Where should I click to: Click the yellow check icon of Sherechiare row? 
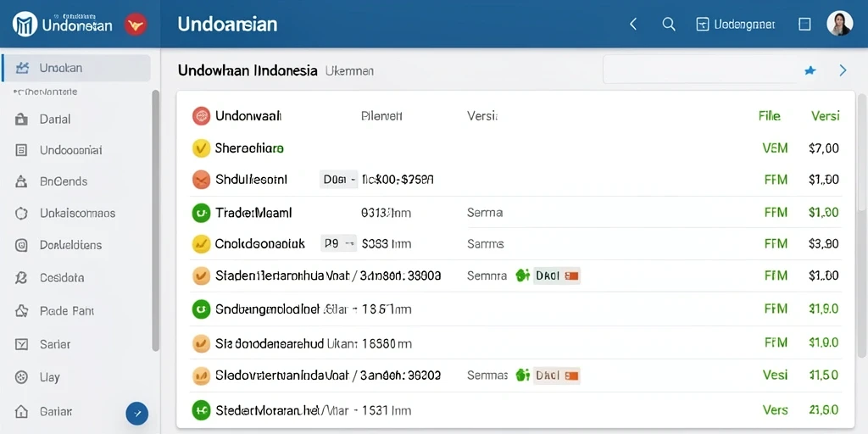click(x=201, y=147)
